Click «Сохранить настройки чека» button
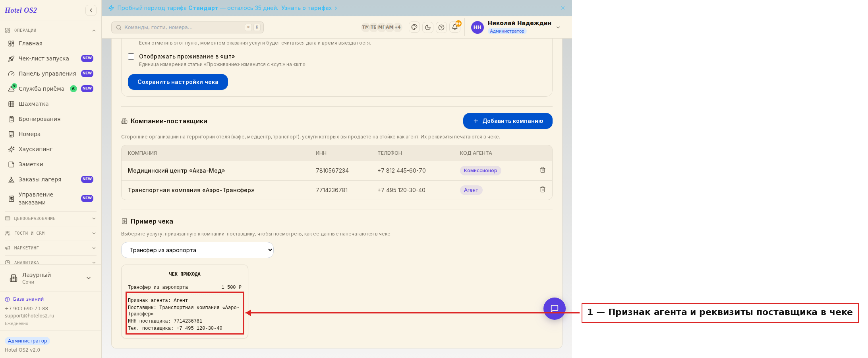Screen dimensions: 868x358 click(x=178, y=82)
